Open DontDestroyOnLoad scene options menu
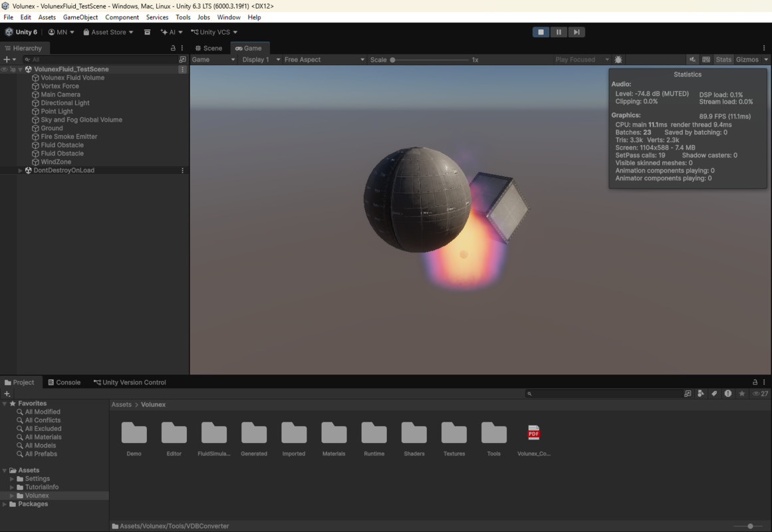Screen dimensions: 772x532 tap(182, 170)
